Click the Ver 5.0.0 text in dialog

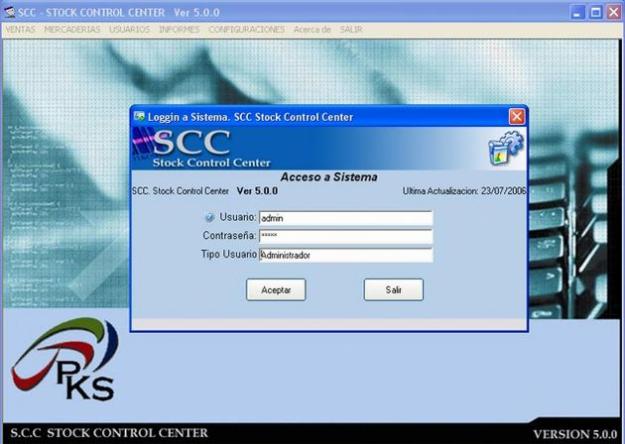click(x=257, y=191)
